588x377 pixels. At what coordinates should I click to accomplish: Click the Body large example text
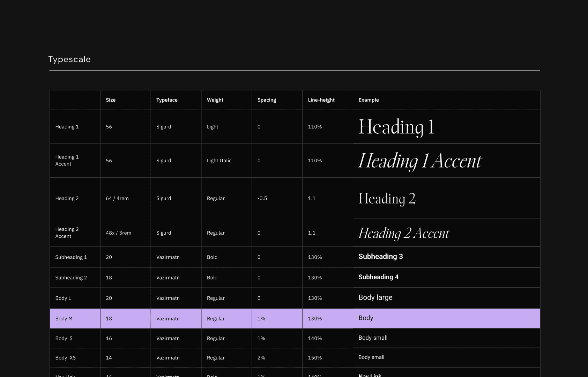pos(375,297)
